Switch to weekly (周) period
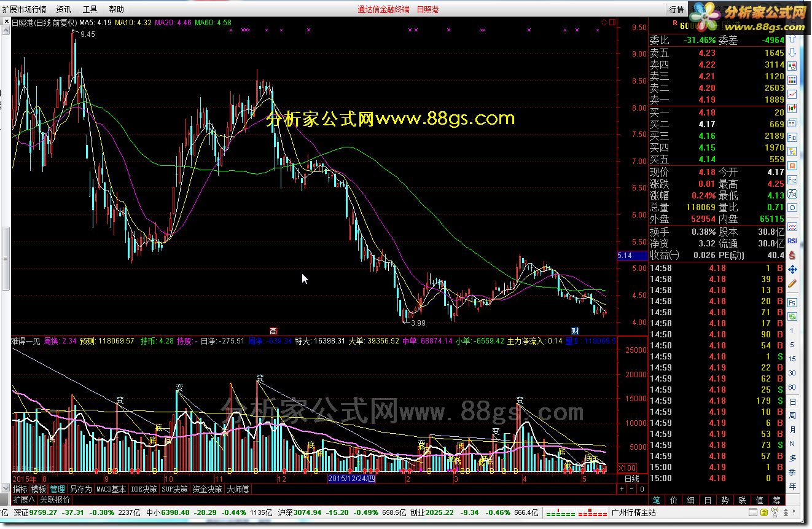 tap(792, 416)
